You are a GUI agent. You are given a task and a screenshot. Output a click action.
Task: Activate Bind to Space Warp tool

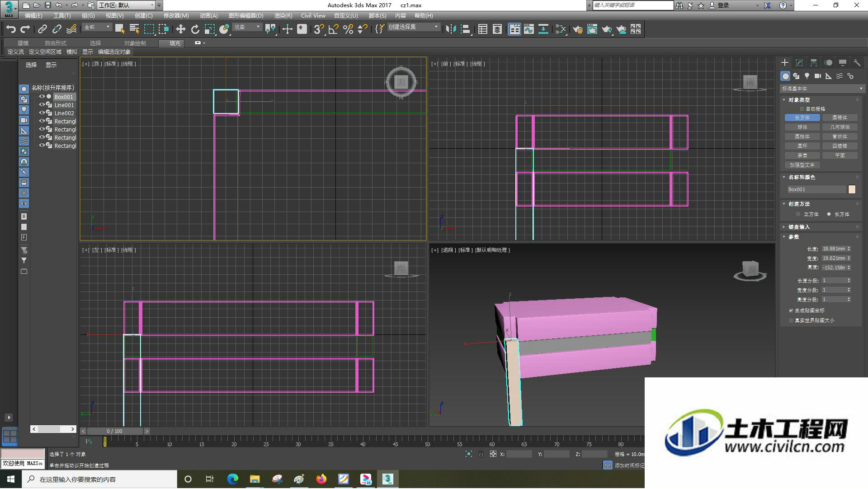tap(71, 29)
